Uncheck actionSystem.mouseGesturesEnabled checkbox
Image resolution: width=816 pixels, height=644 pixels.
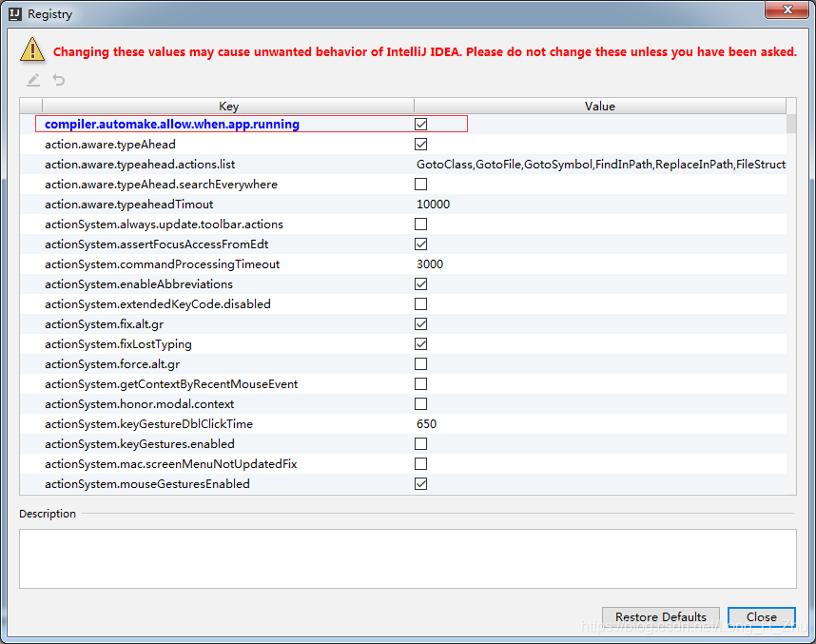click(420, 483)
